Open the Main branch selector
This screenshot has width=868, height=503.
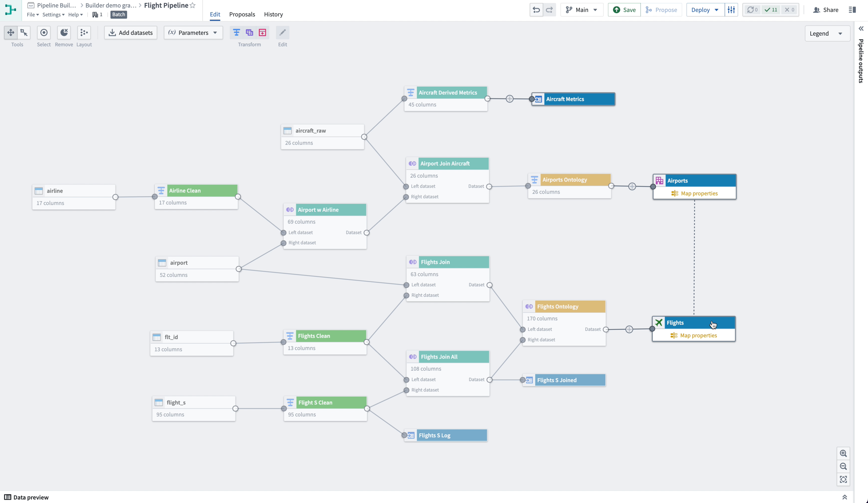[x=582, y=10]
